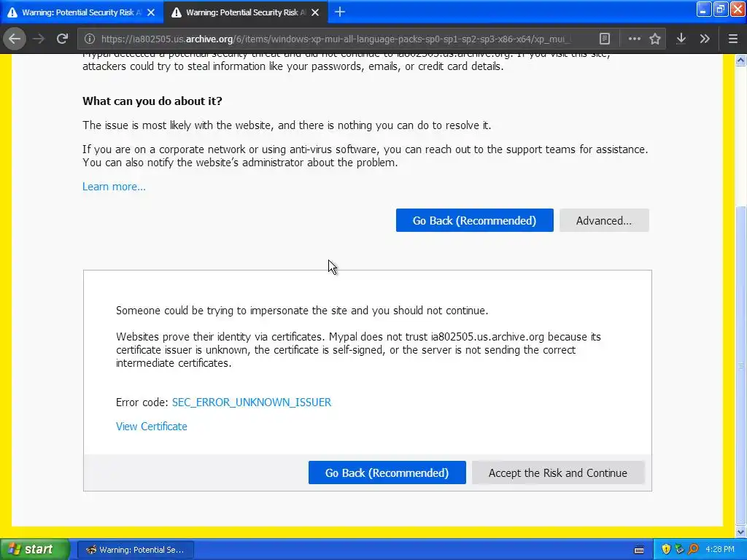Toggle reader view icon in address bar
The width and height of the screenshot is (747, 560).
[605, 39]
